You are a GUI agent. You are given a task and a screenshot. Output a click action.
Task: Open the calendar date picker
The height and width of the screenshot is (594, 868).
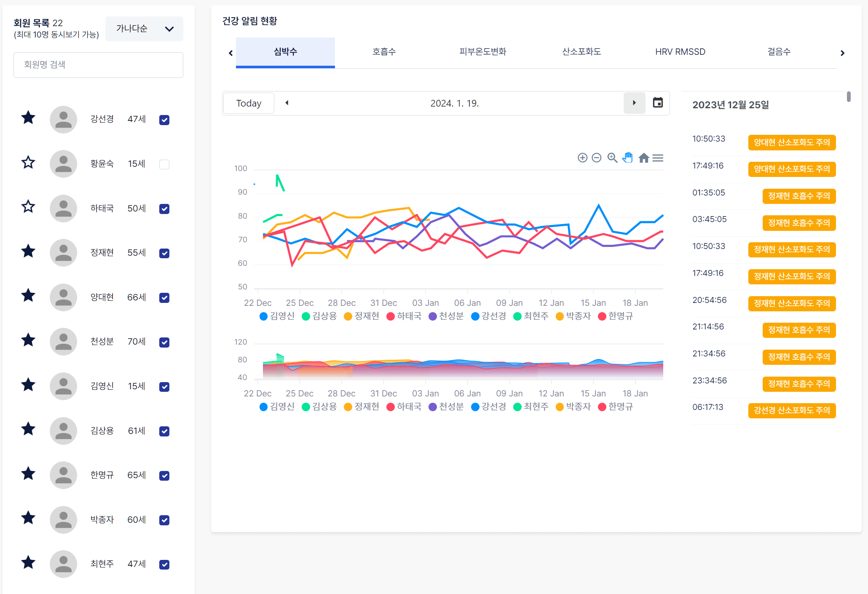657,103
